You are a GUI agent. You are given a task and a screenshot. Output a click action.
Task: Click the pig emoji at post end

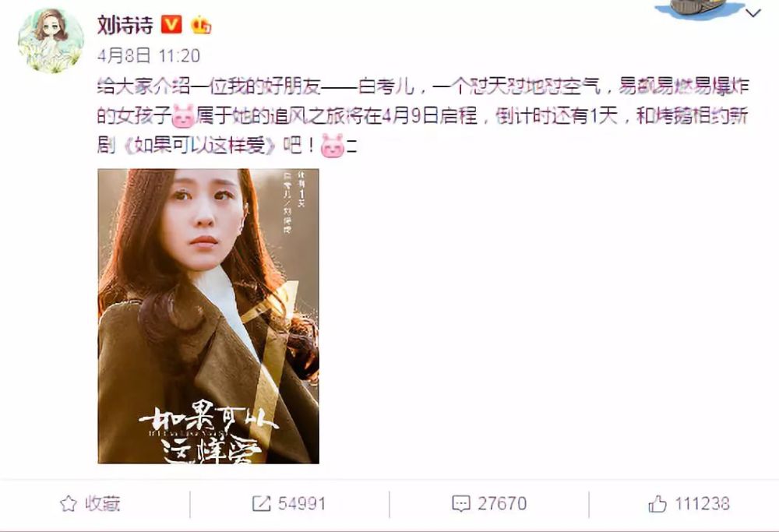(x=333, y=146)
